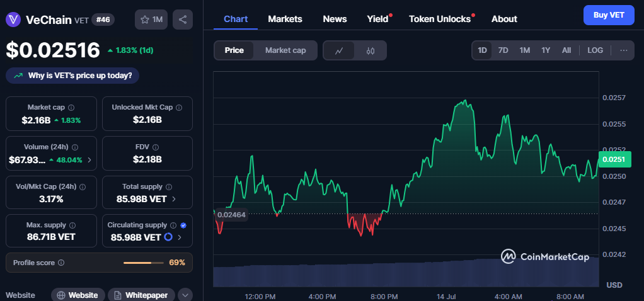
Task: Click the 0.02464 opening price label
Action: pos(231,215)
